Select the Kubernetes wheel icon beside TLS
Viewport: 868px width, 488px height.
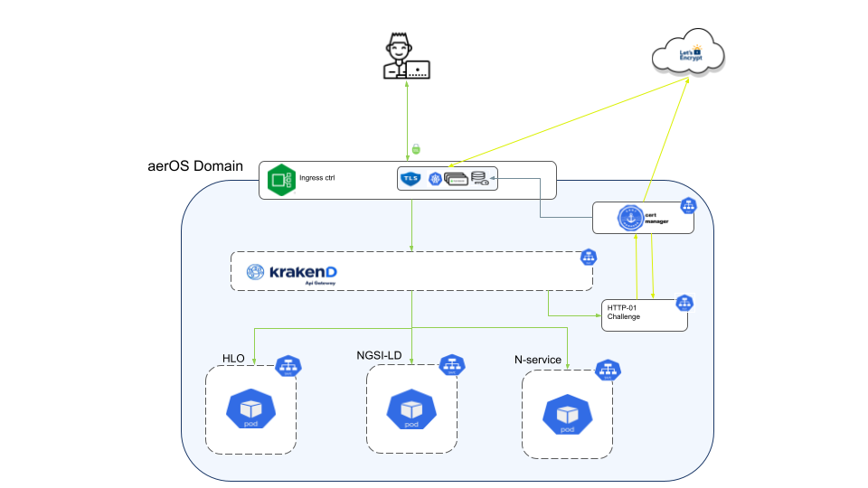(435, 179)
